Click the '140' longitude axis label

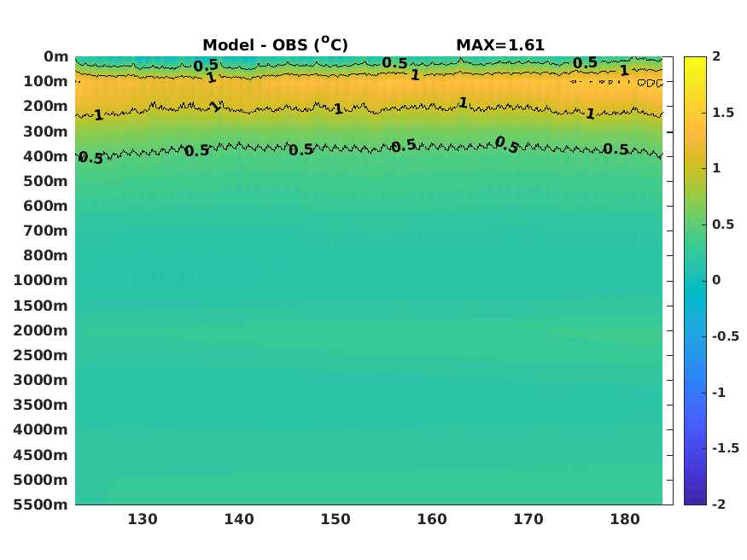tap(239, 519)
